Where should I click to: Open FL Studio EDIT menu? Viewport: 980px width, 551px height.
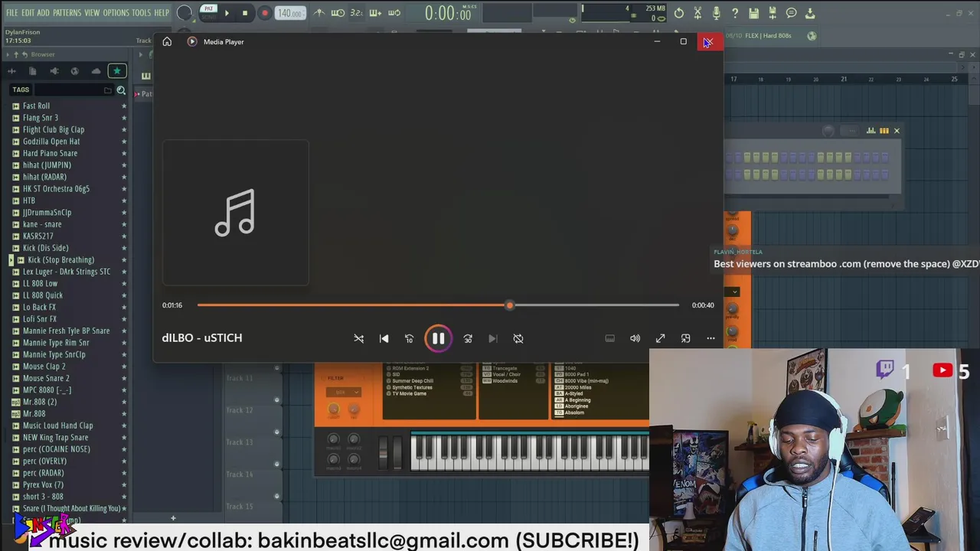coord(28,13)
